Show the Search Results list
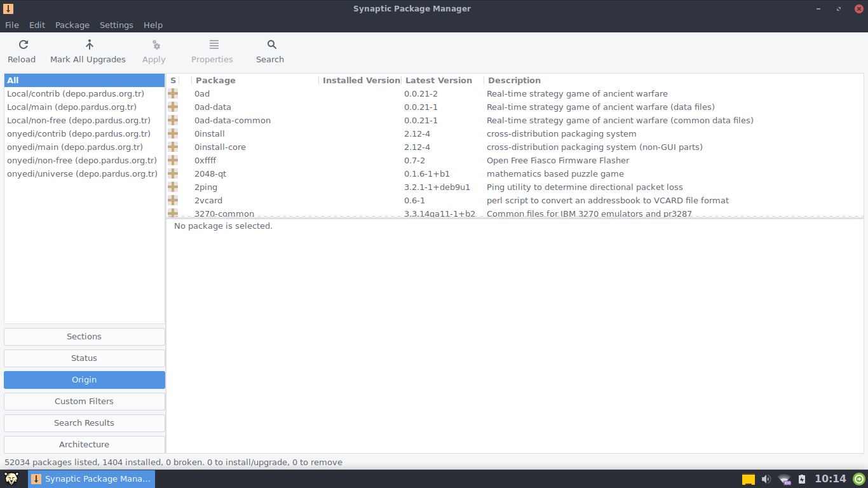The image size is (868, 488). [x=85, y=423]
